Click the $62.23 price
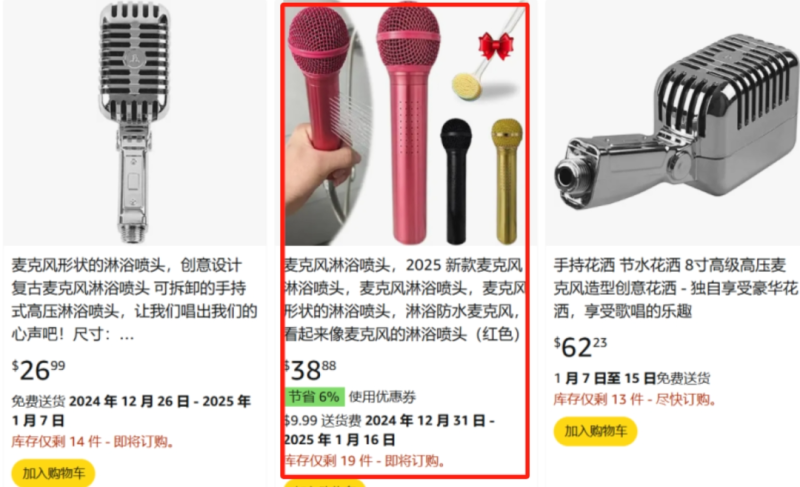This screenshot has height=487, width=800. (x=581, y=347)
